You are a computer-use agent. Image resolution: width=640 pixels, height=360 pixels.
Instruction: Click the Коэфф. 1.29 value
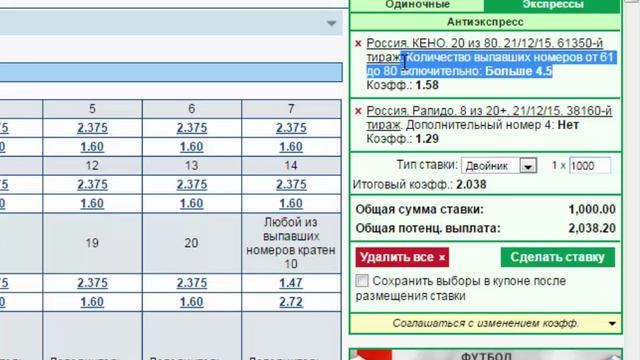point(427,139)
